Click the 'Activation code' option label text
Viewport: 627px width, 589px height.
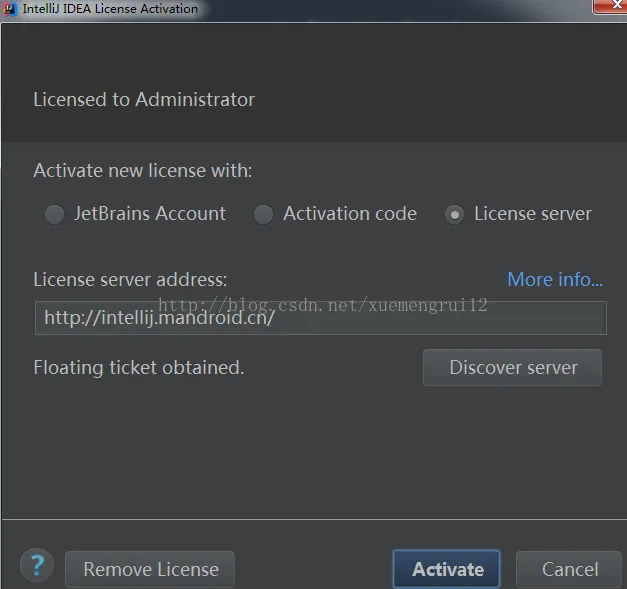click(350, 213)
